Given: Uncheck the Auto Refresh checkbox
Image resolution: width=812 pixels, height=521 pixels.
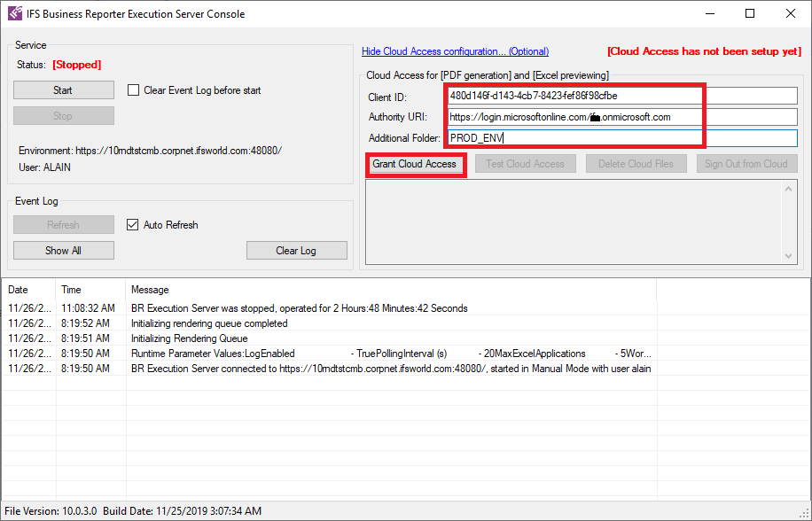Looking at the screenshot, I should 133,224.
